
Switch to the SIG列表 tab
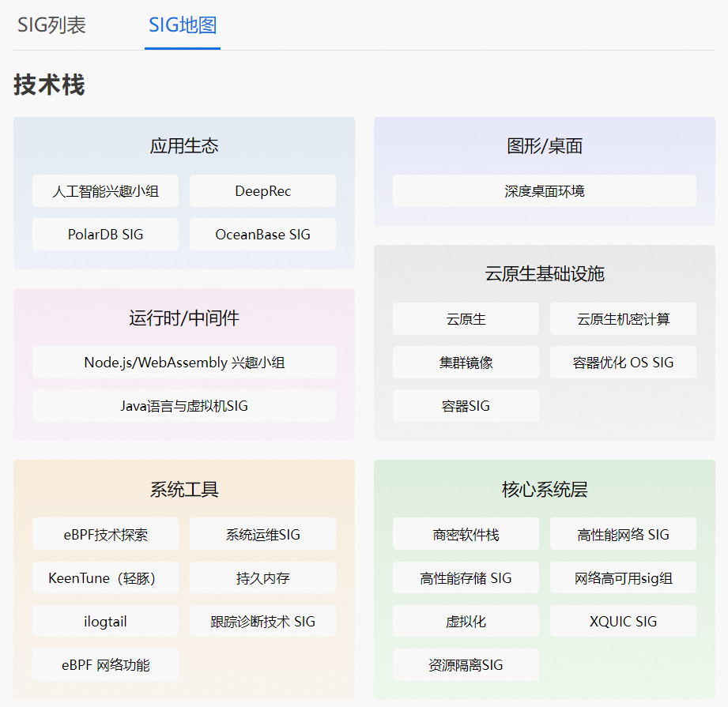51,26
